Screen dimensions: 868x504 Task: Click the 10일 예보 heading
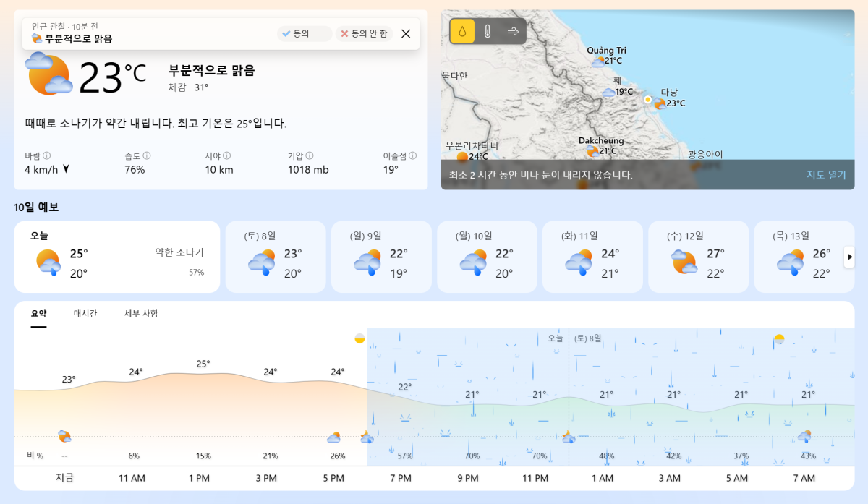(36, 208)
